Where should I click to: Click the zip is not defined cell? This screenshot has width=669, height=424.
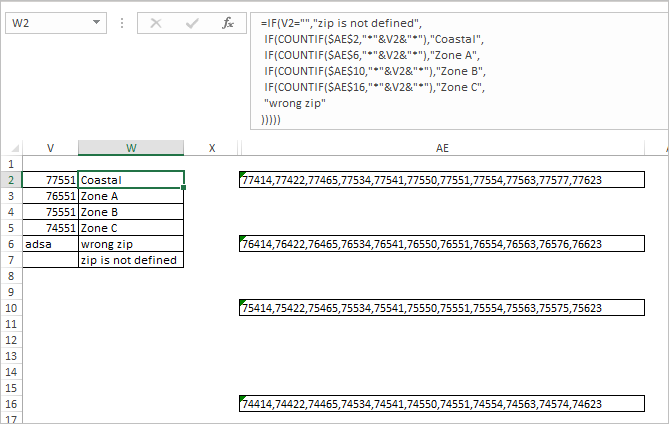[x=131, y=260]
